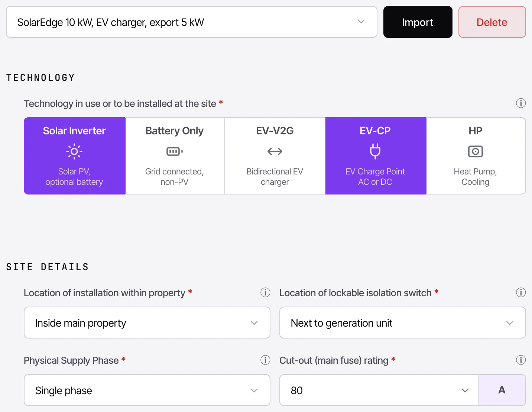Click the SITE DETAILS section heading
Screen dimensions: 532x412
[x=48, y=267]
